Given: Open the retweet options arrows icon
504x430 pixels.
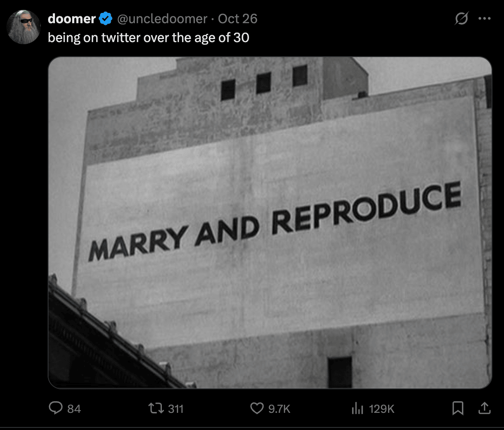Looking at the screenshot, I should [x=155, y=408].
